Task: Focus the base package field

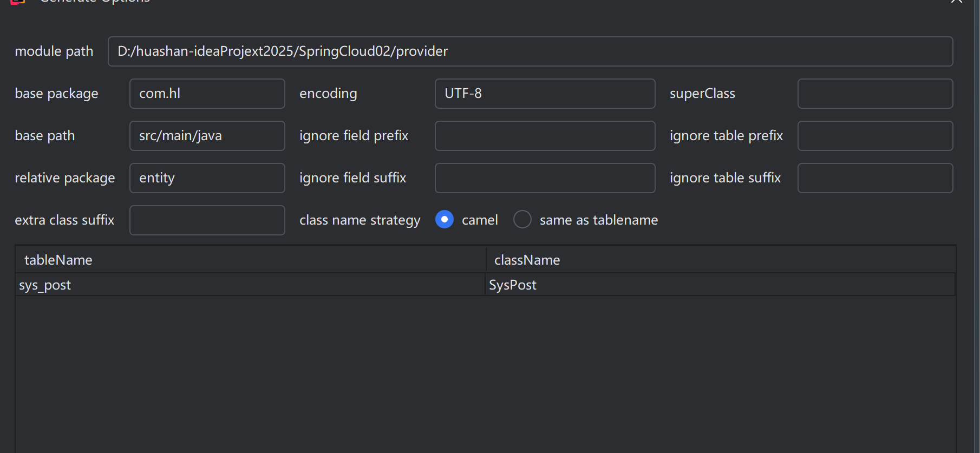Action: pyautogui.click(x=207, y=94)
